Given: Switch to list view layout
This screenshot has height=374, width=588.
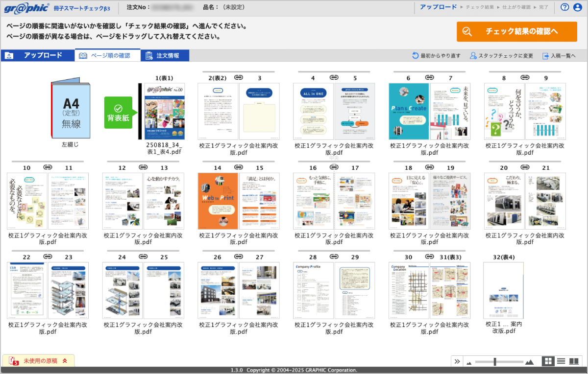Looking at the screenshot, I should pyautogui.click(x=561, y=361).
